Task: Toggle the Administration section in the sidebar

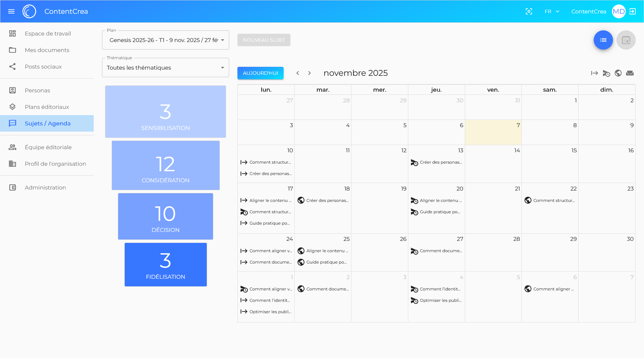Action: (x=45, y=187)
